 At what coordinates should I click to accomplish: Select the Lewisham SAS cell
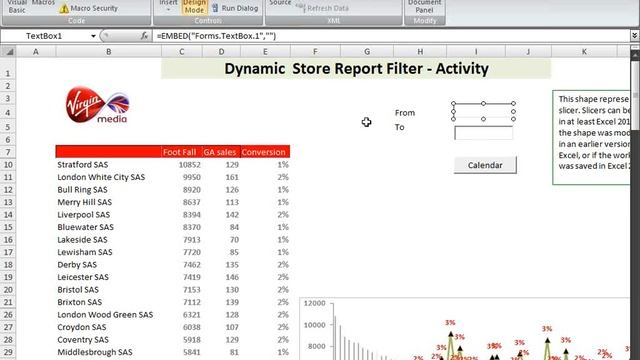point(109,252)
